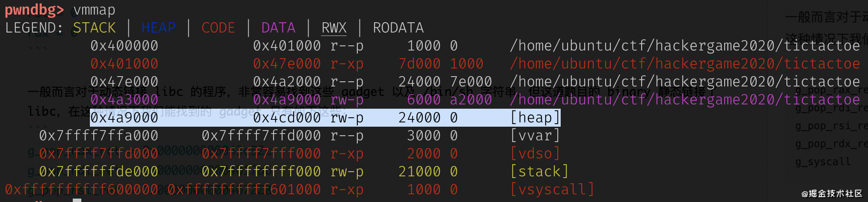Click r-xp permissions in vdso row

[347, 154]
